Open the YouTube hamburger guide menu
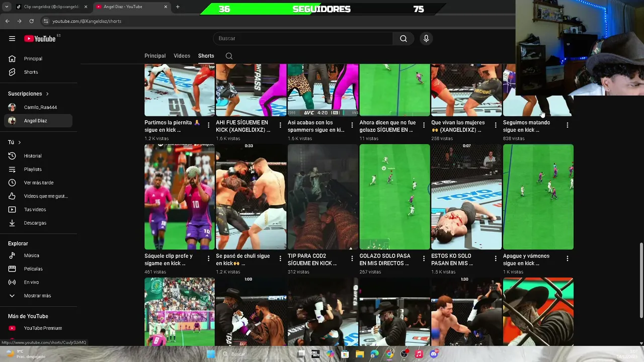644x362 pixels. click(12, 39)
